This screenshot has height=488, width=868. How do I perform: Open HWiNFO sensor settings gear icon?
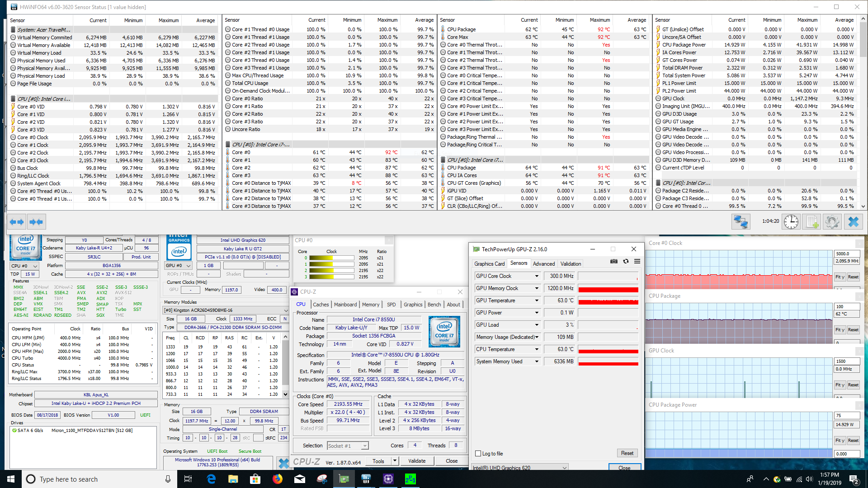pyautogui.click(x=832, y=222)
